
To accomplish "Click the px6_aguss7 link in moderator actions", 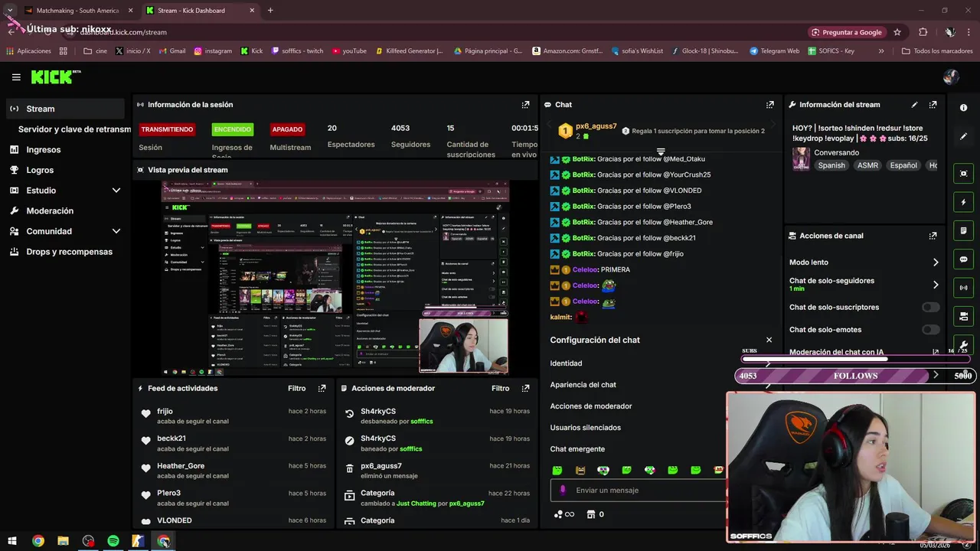I will coord(466,504).
